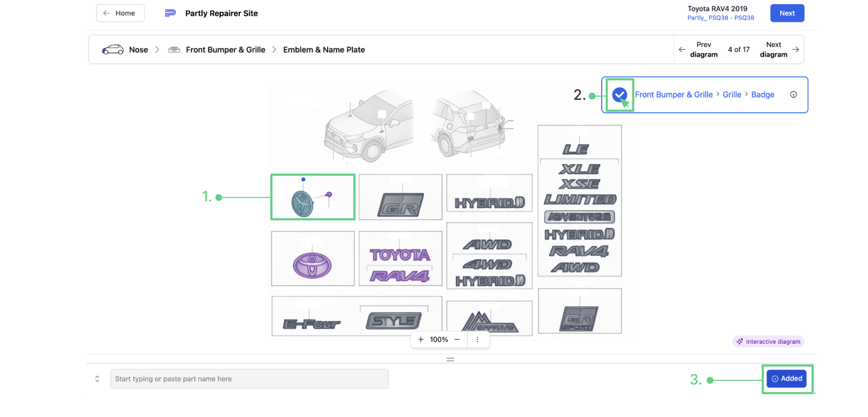The width and height of the screenshot is (868, 417).
Task: Click the panel resize handle icon
Action: coord(450,359)
